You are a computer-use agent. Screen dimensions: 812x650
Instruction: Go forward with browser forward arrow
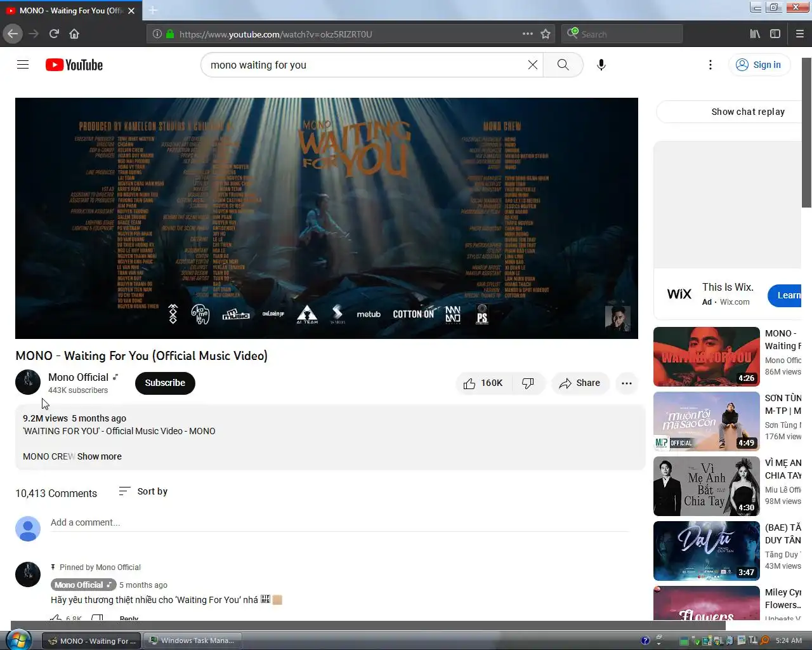click(34, 34)
